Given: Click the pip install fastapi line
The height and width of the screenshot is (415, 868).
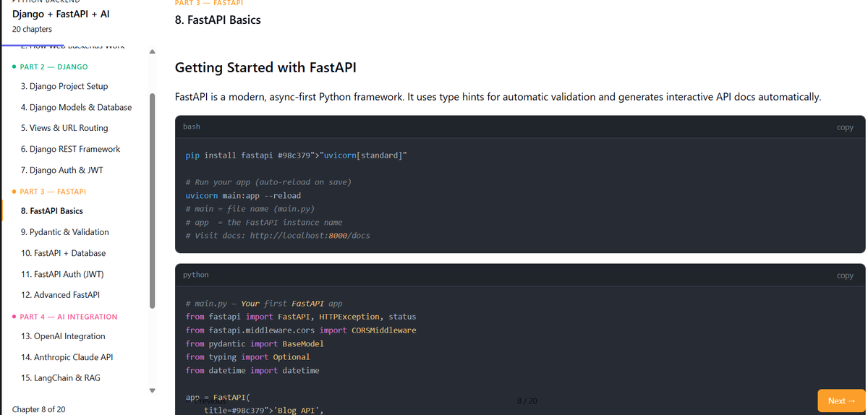Looking at the screenshot, I should pyautogui.click(x=296, y=155).
